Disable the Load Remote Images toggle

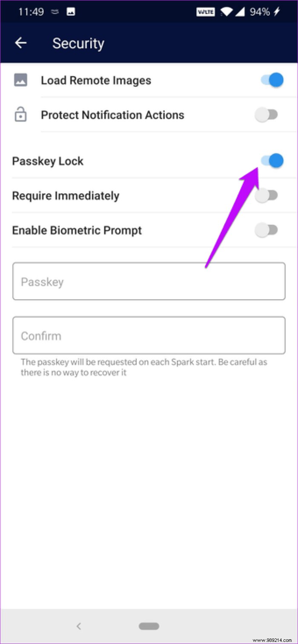(271, 80)
